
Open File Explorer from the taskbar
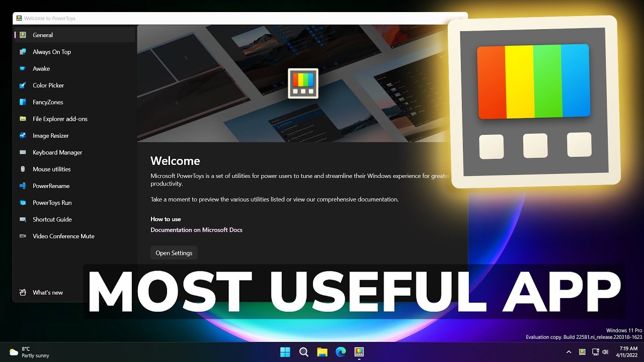click(x=323, y=352)
